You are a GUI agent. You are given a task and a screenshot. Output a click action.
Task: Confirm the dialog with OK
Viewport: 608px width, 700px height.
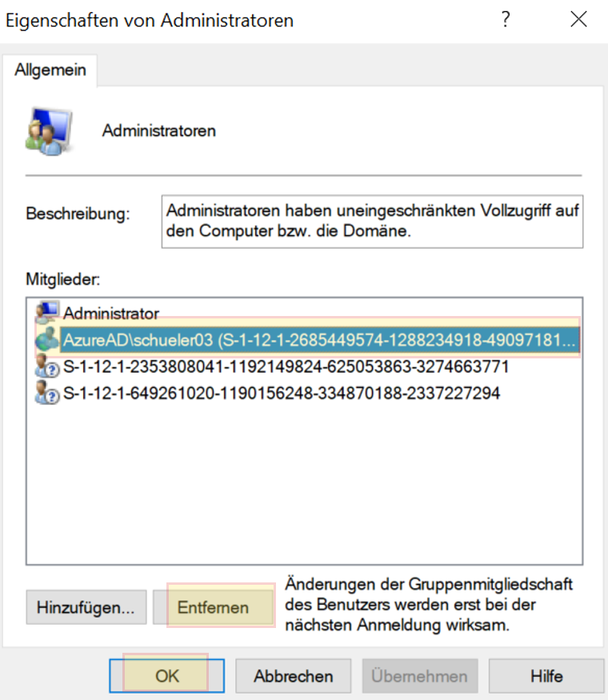pos(166,676)
